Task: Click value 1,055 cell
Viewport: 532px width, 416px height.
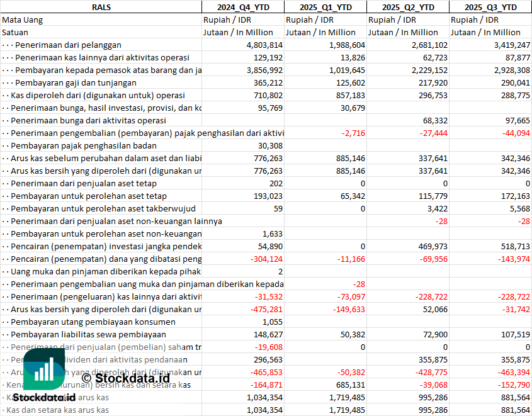Action: pos(243,322)
